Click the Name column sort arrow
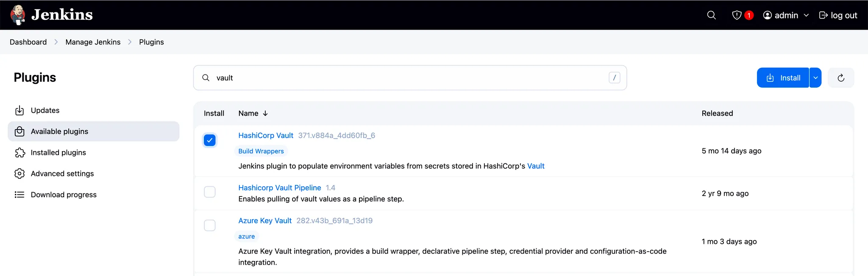 click(x=265, y=113)
